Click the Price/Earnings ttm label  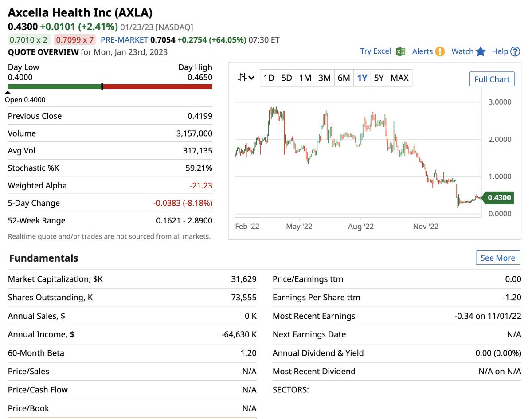(308, 279)
